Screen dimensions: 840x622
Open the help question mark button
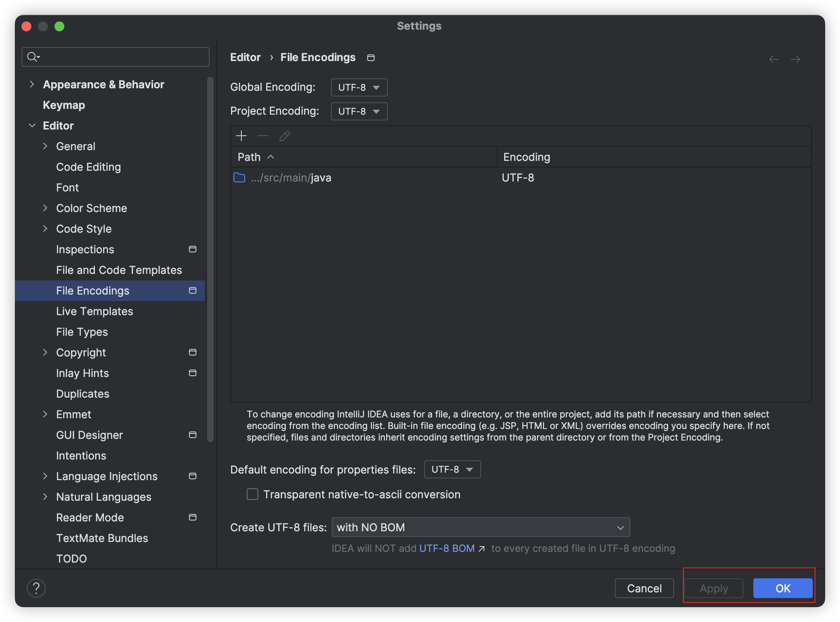click(36, 588)
